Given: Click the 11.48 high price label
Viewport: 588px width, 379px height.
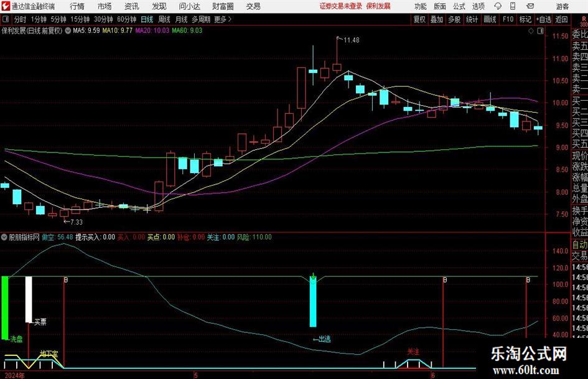Looking at the screenshot, I should [x=352, y=40].
